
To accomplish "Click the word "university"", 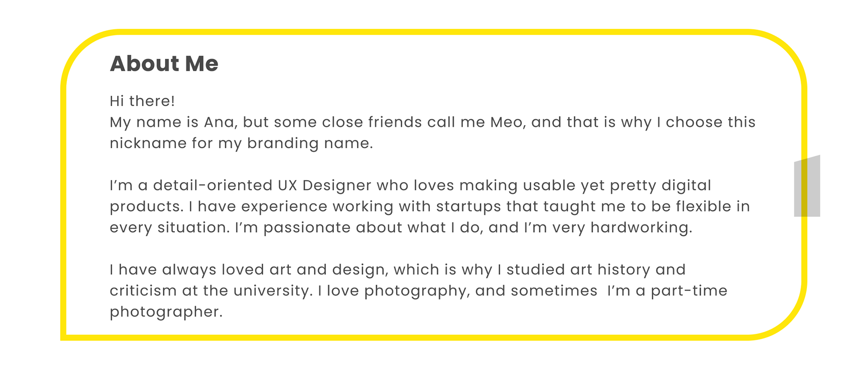I will [x=273, y=290].
